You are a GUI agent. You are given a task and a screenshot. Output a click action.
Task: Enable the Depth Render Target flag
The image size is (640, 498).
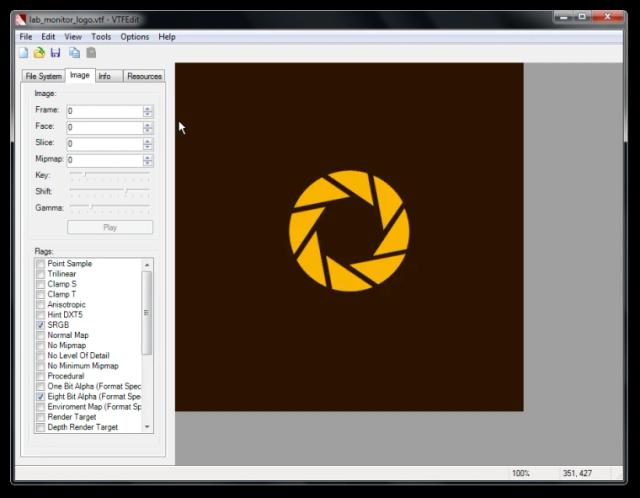[x=40, y=427]
